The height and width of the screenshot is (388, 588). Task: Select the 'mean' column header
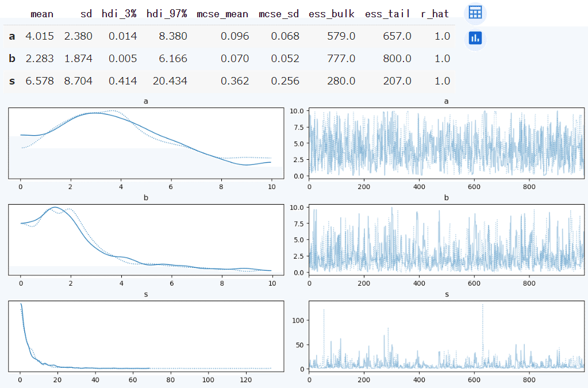coord(41,14)
